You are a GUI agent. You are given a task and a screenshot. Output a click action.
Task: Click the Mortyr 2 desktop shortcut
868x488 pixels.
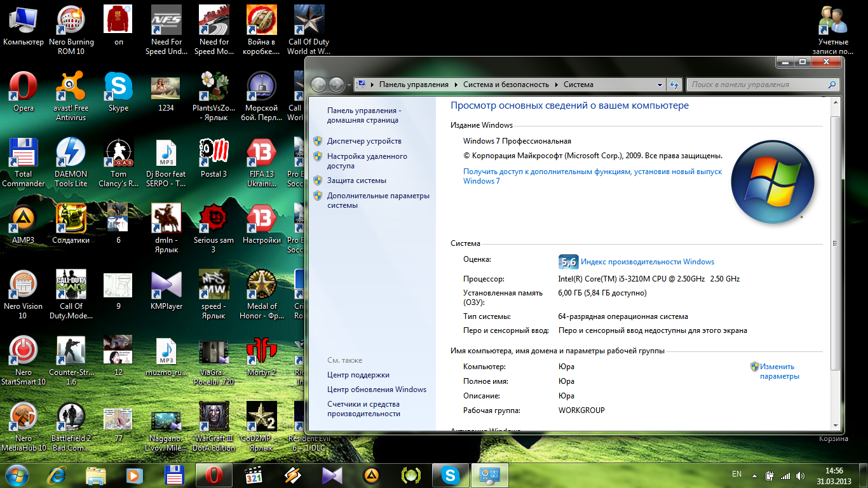pyautogui.click(x=261, y=356)
